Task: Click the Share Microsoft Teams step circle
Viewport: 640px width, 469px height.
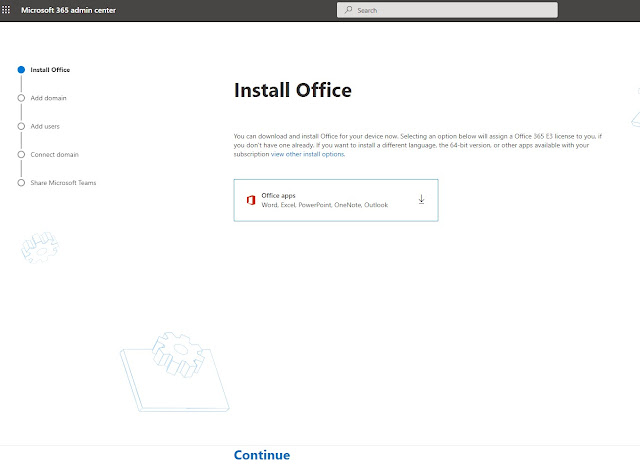Action: tap(21, 182)
